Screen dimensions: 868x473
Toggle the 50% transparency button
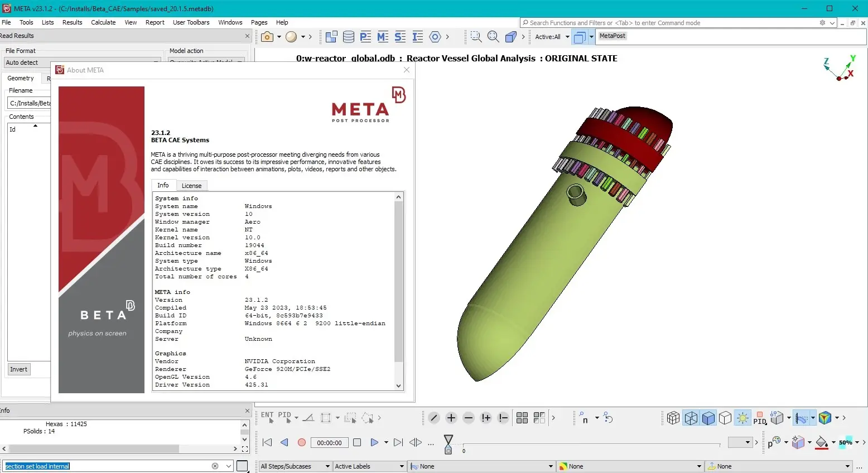pos(846,442)
